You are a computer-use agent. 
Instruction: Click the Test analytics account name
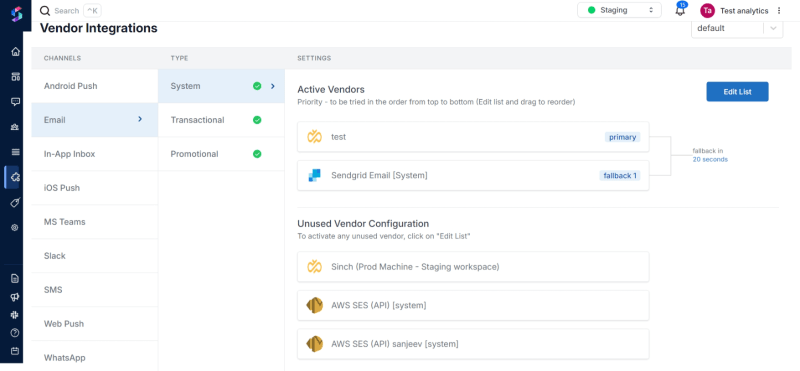point(744,11)
